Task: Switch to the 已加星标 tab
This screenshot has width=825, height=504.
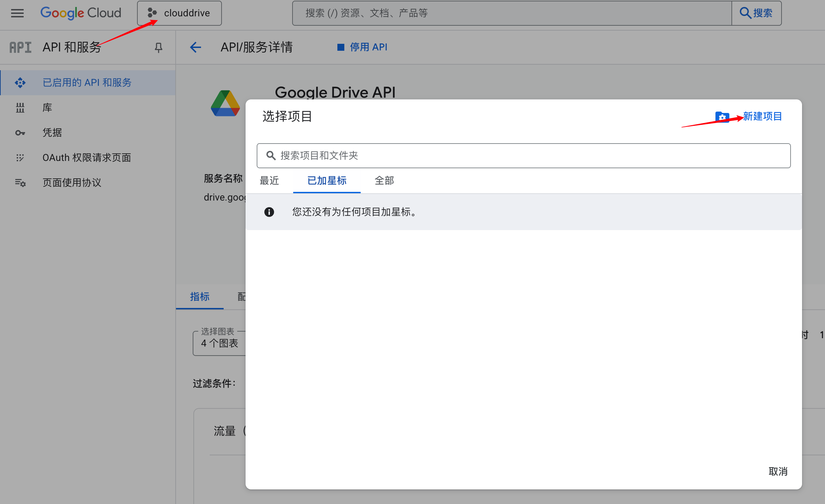Action: [327, 181]
